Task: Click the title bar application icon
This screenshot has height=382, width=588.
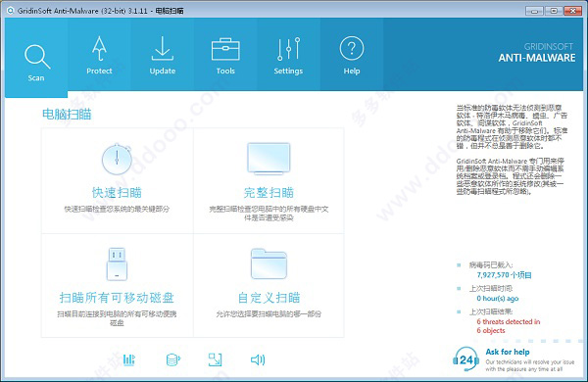Action: (x=10, y=11)
